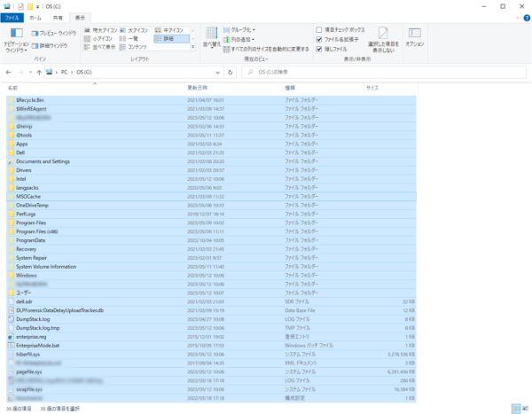Click New folder icon in title bar
Screen dimensions: 532x414
coord(30,6)
